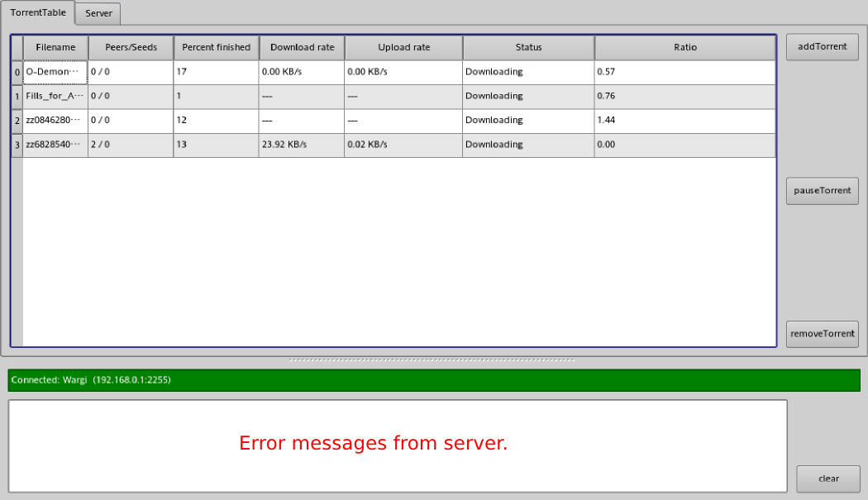Screen dimensions: 868x500
Task: Select the zz0846280 torrent filename
Action: tap(55, 120)
